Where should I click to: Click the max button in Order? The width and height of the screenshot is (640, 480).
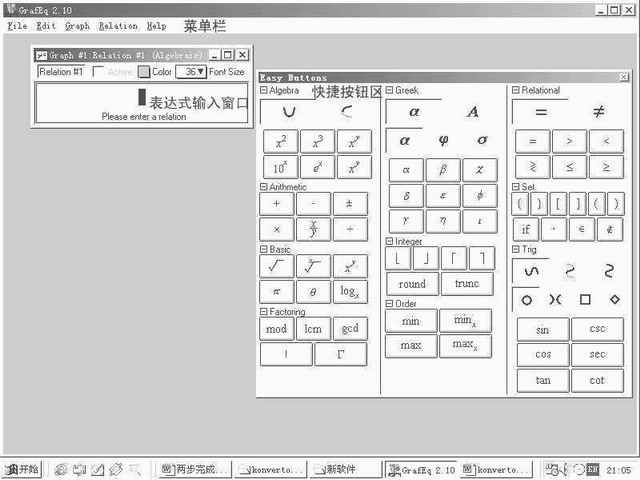coord(411,346)
